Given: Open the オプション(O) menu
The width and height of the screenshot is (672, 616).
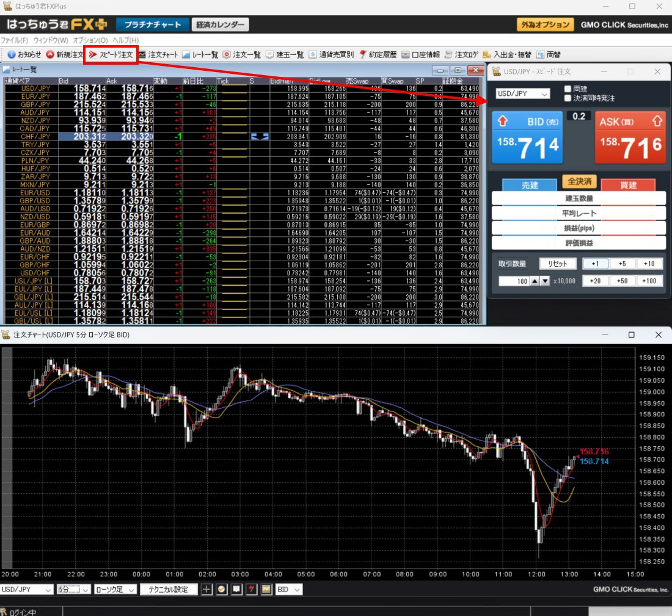Looking at the screenshot, I should coord(90,40).
